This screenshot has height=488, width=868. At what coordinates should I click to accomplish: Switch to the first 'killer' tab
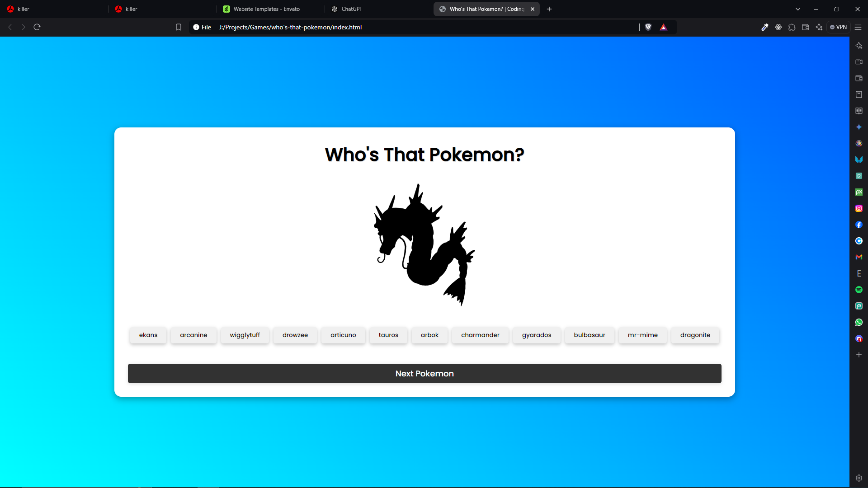point(54,9)
